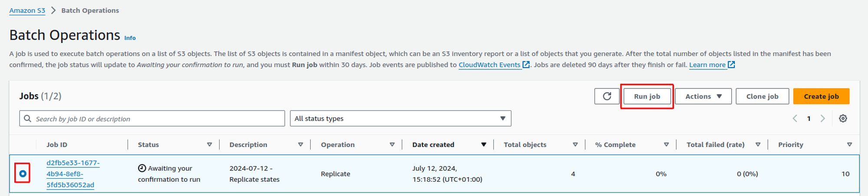Click the Create job button
868x196 pixels.
pos(821,96)
